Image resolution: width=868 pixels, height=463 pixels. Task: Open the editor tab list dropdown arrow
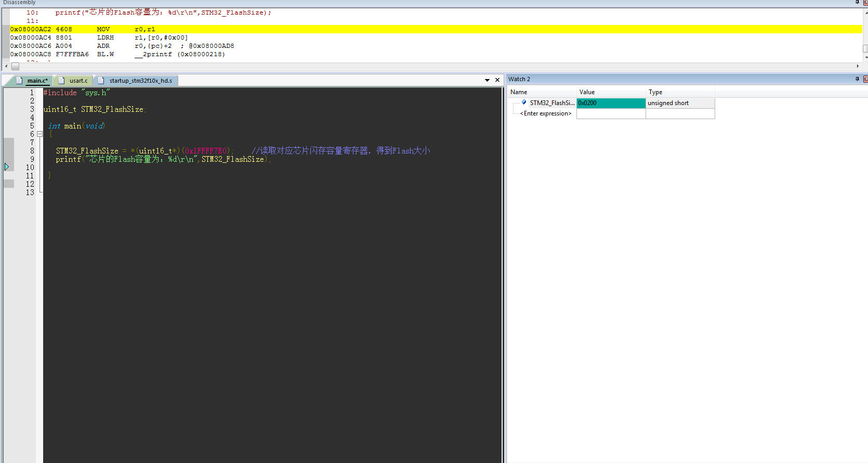[x=487, y=80]
